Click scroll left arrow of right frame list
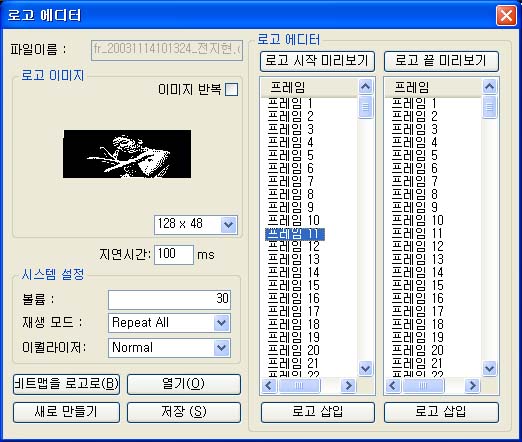Image resolution: width=522 pixels, height=442 pixels. (x=393, y=386)
